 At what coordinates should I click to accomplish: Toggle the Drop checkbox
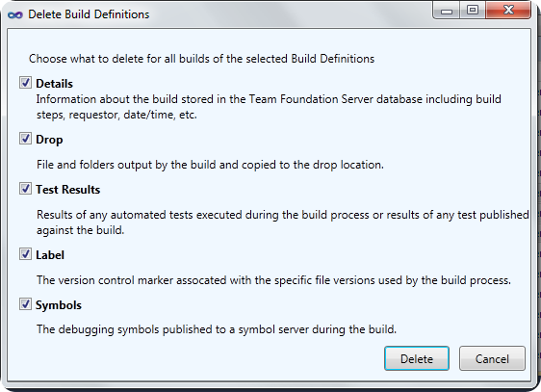[x=25, y=139]
